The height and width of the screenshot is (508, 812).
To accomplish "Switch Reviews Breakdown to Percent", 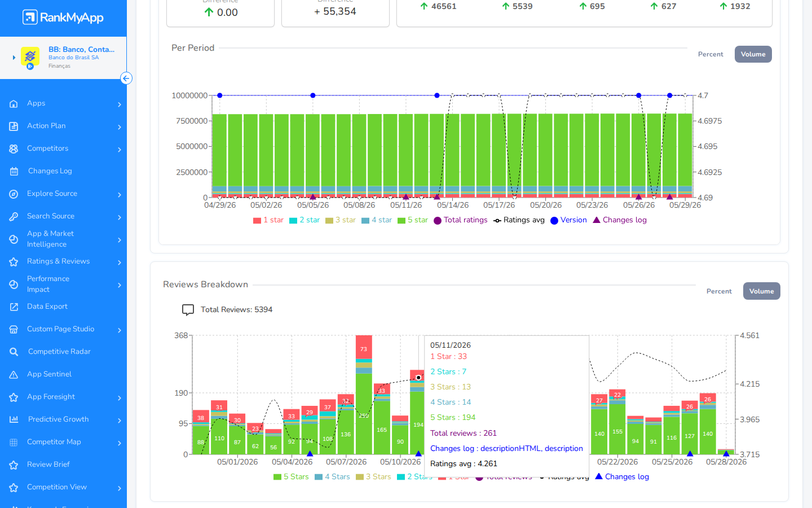I will [x=719, y=291].
